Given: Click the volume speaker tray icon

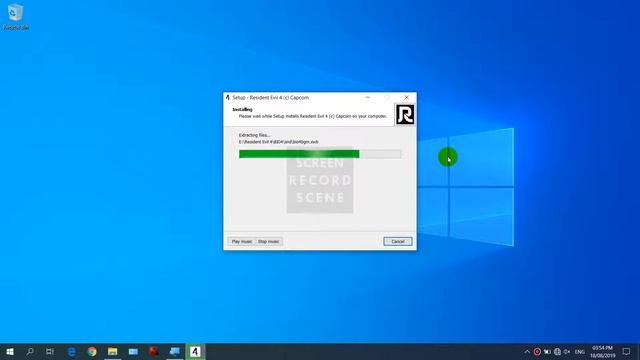Looking at the screenshot, I should (567, 352).
